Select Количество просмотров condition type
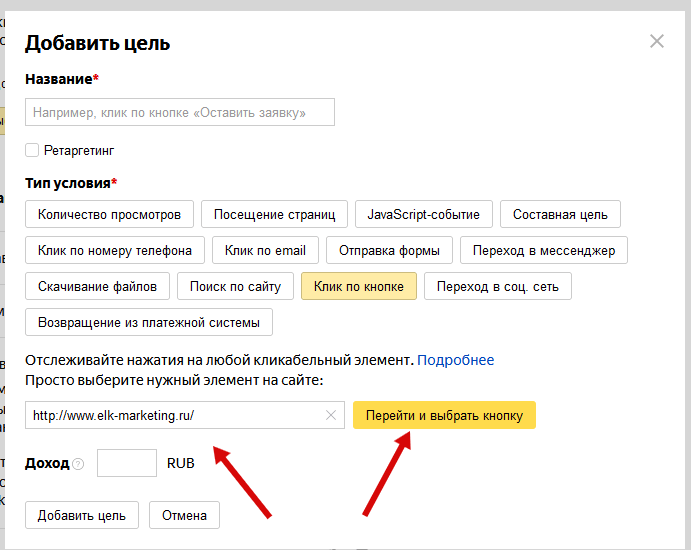This screenshot has width=691, height=550. (109, 214)
